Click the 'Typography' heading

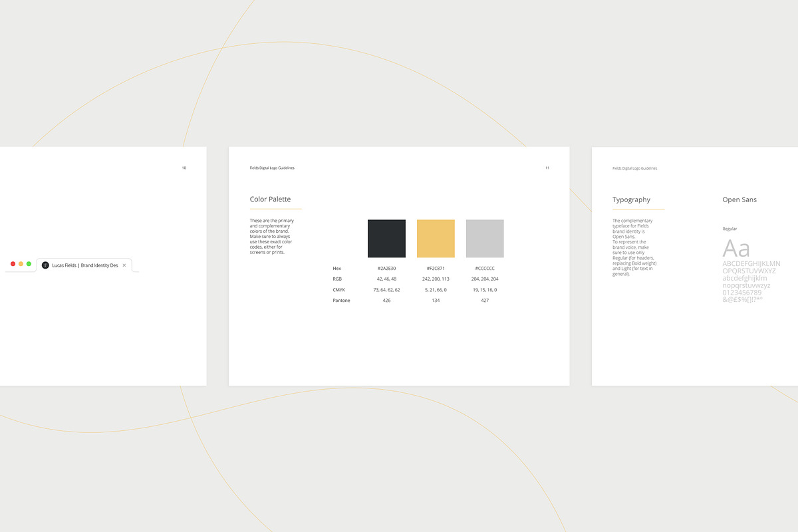631,199
